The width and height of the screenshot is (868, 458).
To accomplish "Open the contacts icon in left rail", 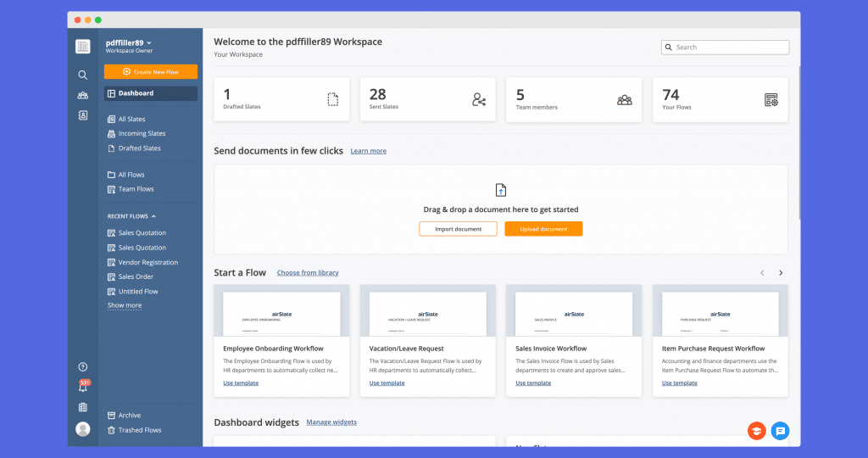I will tap(82, 115).
